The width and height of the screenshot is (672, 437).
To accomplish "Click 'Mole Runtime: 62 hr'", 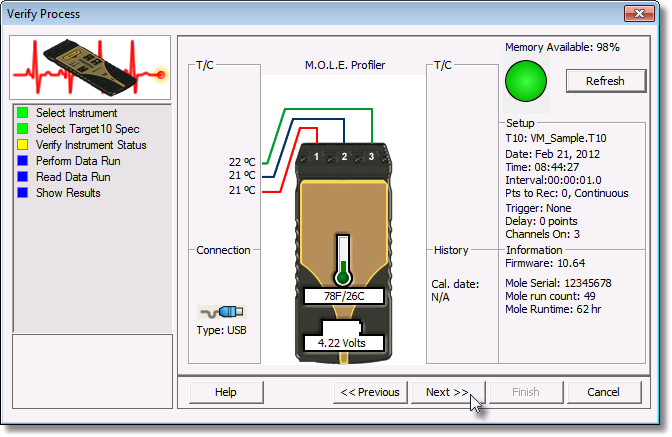I will click(553, 309).
